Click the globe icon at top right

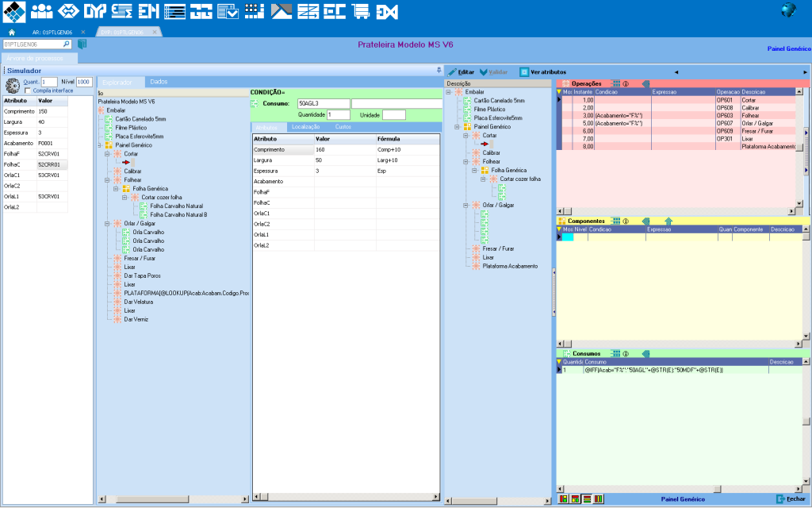click(x=788, y=10)
